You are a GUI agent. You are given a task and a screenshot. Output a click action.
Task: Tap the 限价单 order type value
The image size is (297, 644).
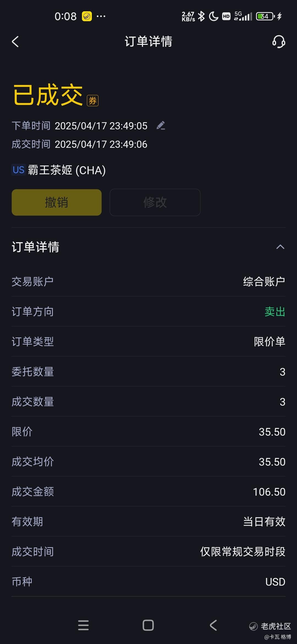(269, 342)
